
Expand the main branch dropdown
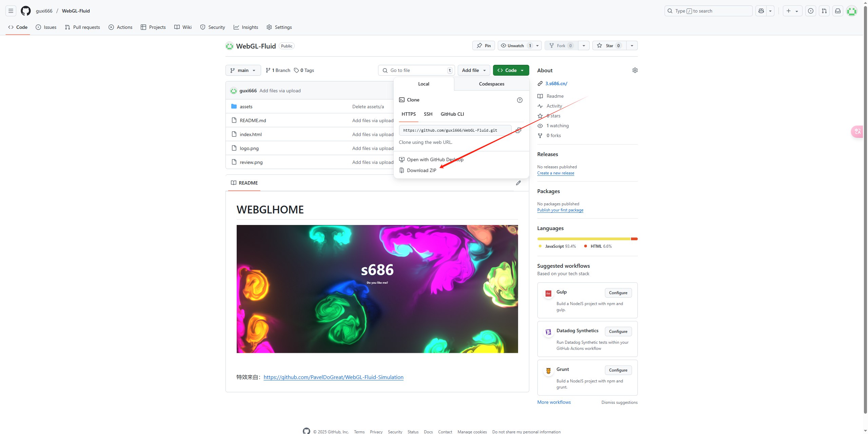point(243,70)
